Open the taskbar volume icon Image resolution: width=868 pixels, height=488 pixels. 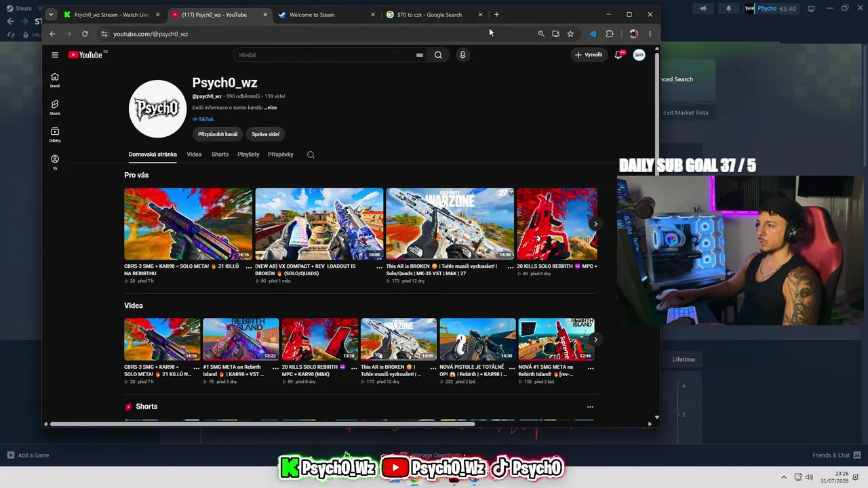[x=809, y=477]
